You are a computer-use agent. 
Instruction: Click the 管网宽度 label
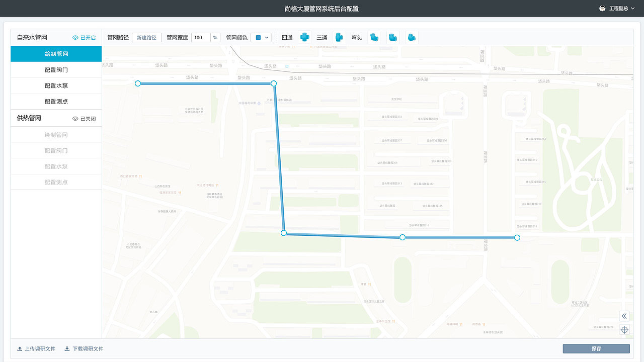point(177,38)
